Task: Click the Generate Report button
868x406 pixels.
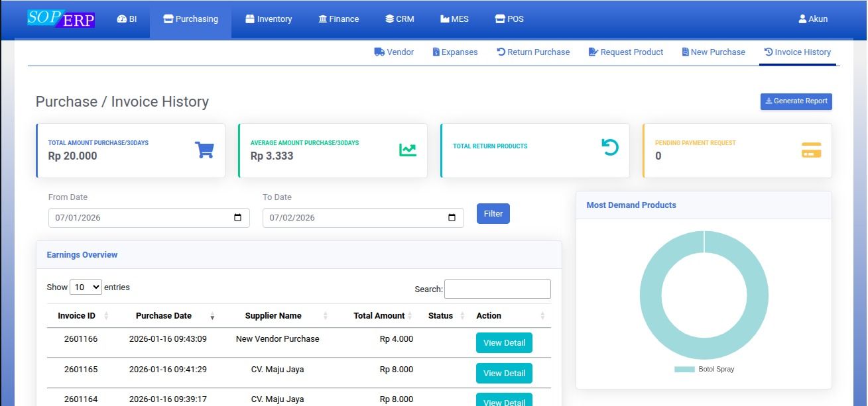Action: (796, 101)
